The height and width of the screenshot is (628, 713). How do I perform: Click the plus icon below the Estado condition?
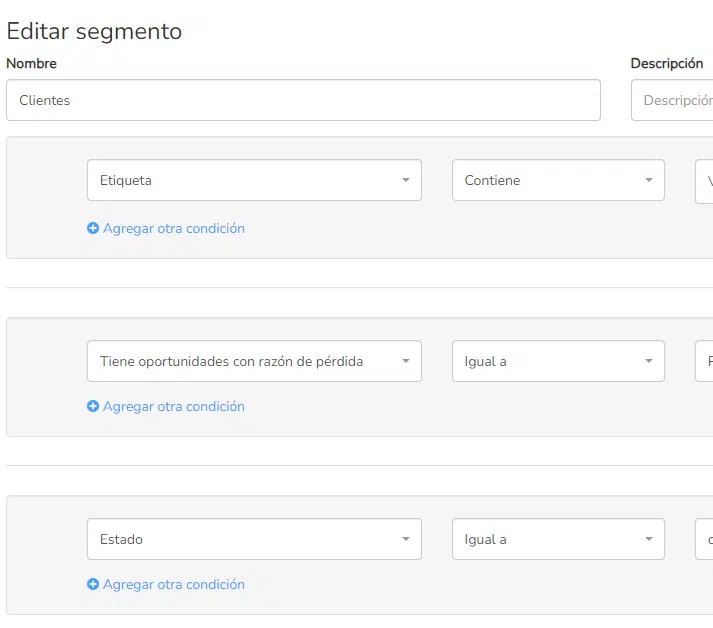(93, 584)
